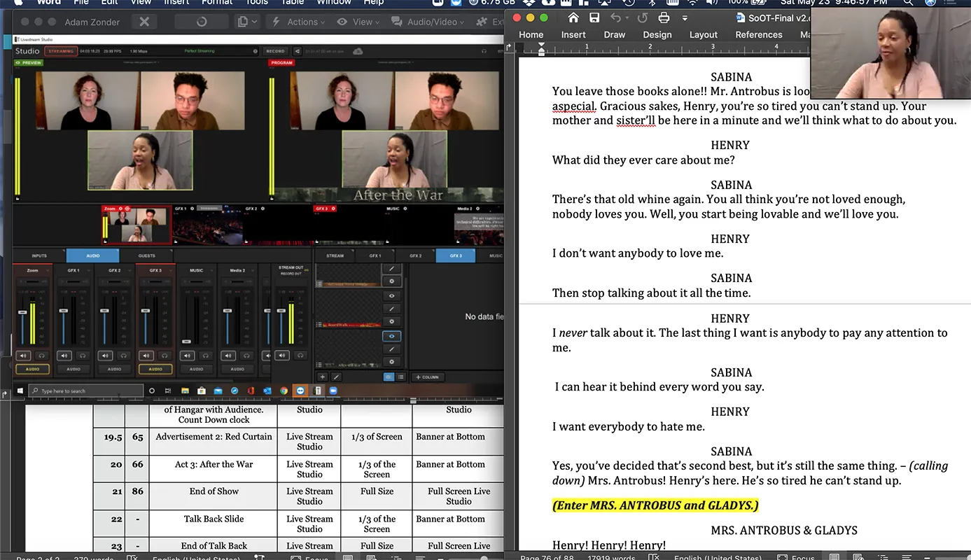Mute the Zoom audio channel speaker
The image size is (971, 560).
click(23, 356)
